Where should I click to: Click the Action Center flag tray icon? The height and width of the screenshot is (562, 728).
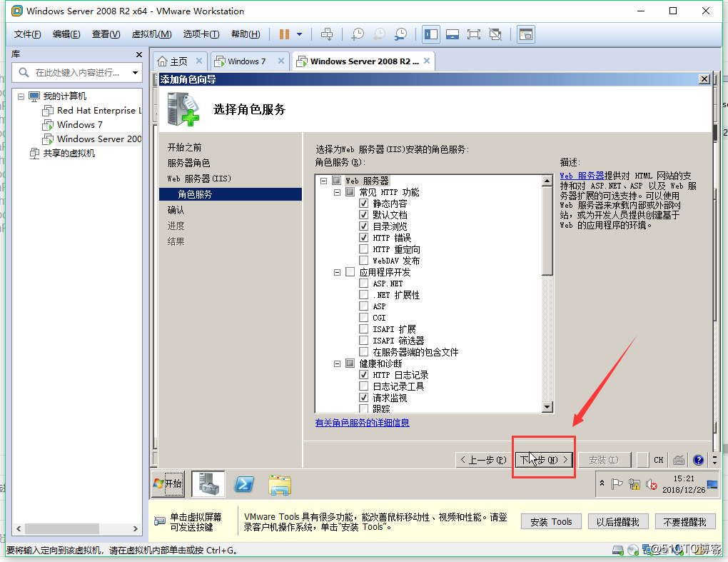(x=617, y=484)
